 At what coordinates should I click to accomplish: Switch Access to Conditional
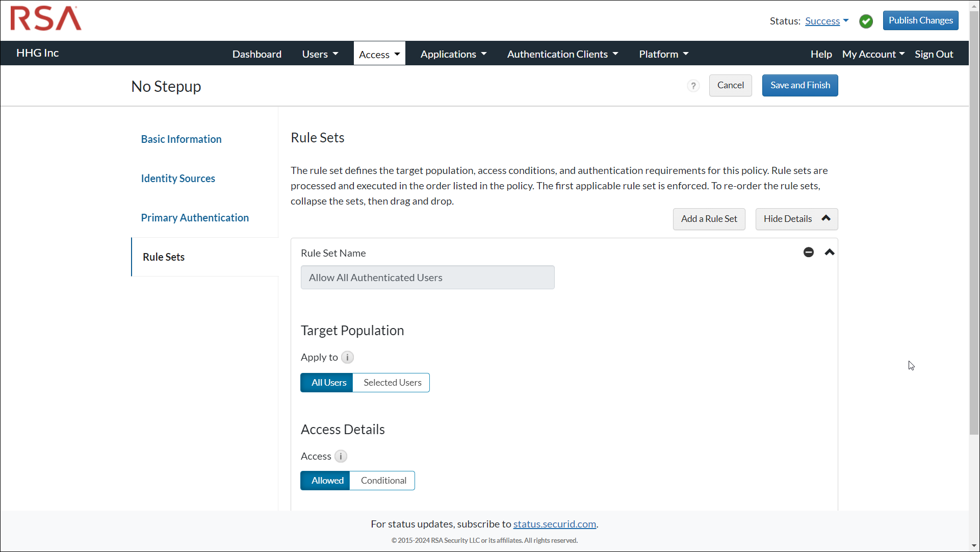383,480
